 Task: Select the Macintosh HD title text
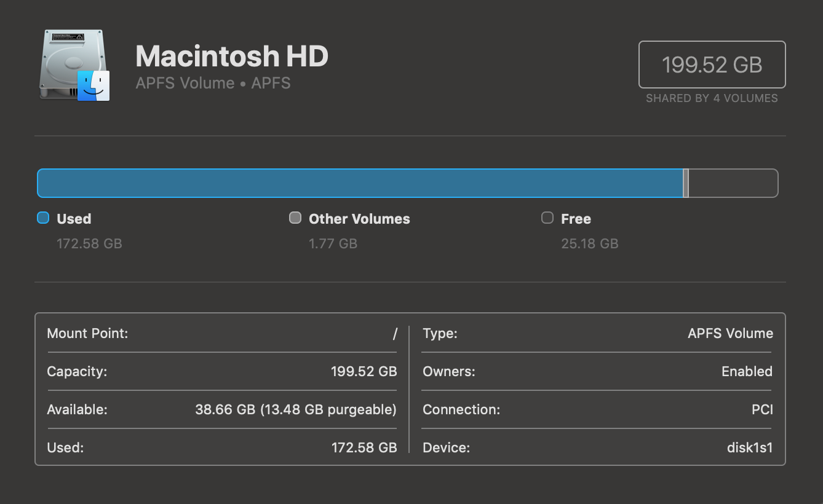[x=232, y=56]
